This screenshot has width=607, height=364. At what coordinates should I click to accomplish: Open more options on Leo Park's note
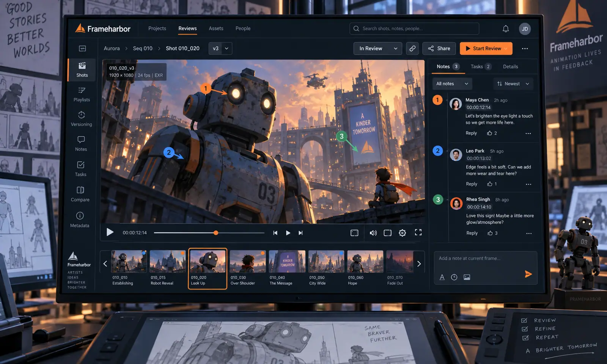528,184
